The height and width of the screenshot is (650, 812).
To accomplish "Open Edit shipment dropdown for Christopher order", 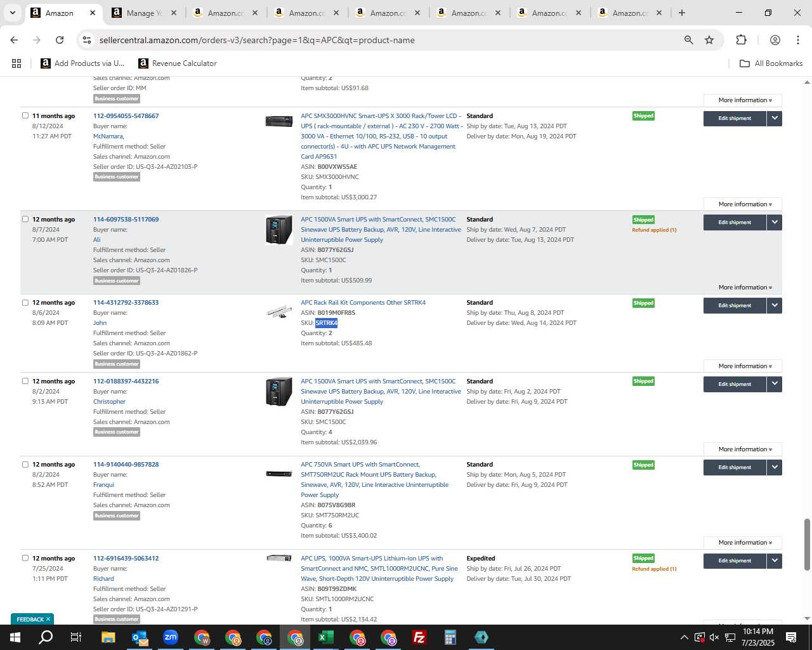I will [x=775, y=384].
